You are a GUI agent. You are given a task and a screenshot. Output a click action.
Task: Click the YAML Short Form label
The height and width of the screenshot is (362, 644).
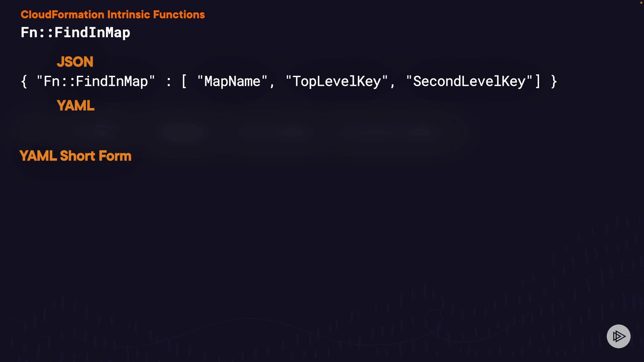pos(75,156)
